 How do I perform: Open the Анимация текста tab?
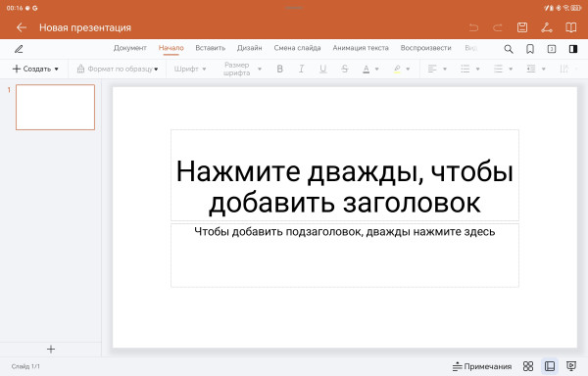(361, 48)
